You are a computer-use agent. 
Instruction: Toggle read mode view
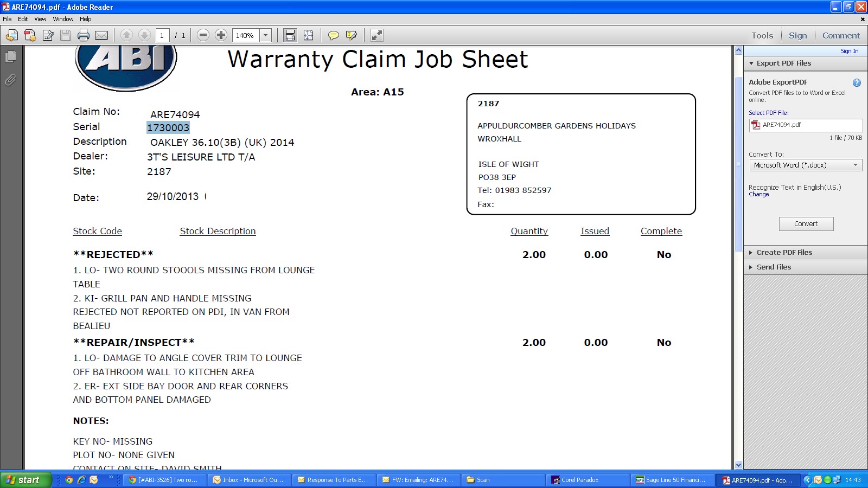coord(376,36)
